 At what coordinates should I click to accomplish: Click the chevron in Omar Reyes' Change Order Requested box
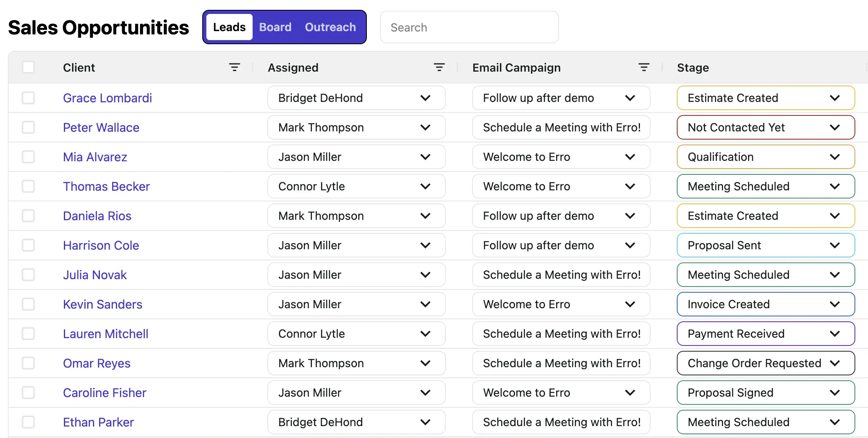[x=835, y=363]
